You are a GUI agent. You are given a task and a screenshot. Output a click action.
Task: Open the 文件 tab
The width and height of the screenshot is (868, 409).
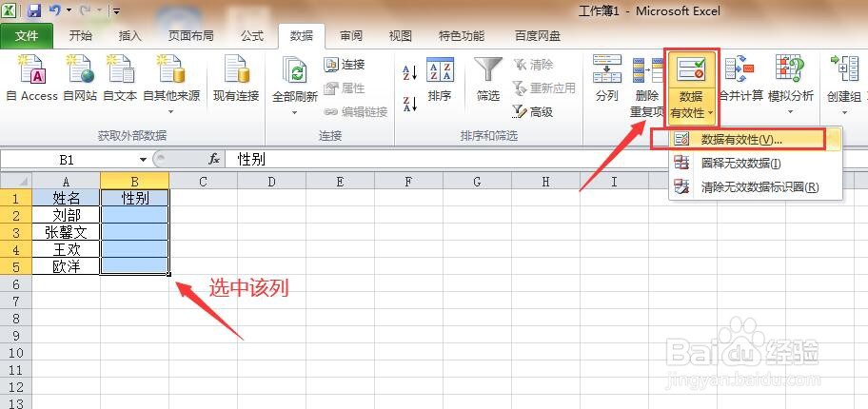pyautogui.click(x=27, y=36)
